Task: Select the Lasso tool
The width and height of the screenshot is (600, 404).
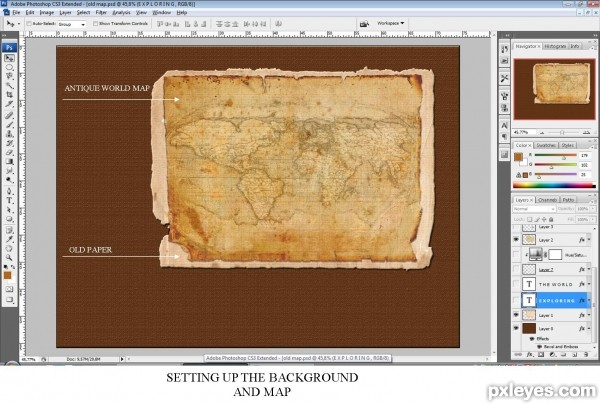Action: [9, 77]
